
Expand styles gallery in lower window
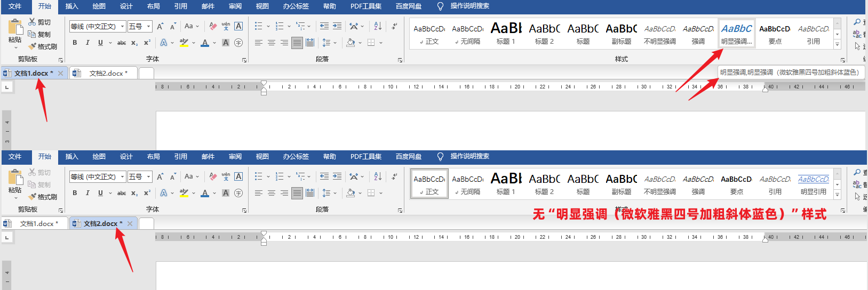(837, 195)
